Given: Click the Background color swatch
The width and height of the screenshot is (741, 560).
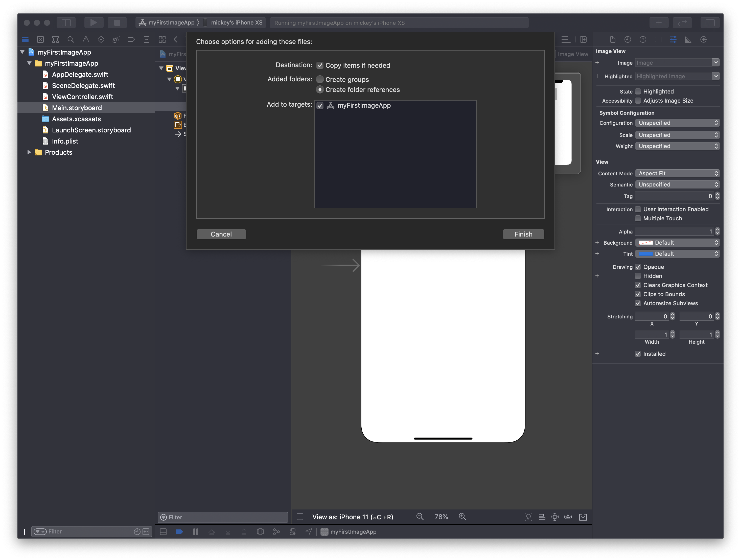Looking at the screenshot, I should coord(645,243).
